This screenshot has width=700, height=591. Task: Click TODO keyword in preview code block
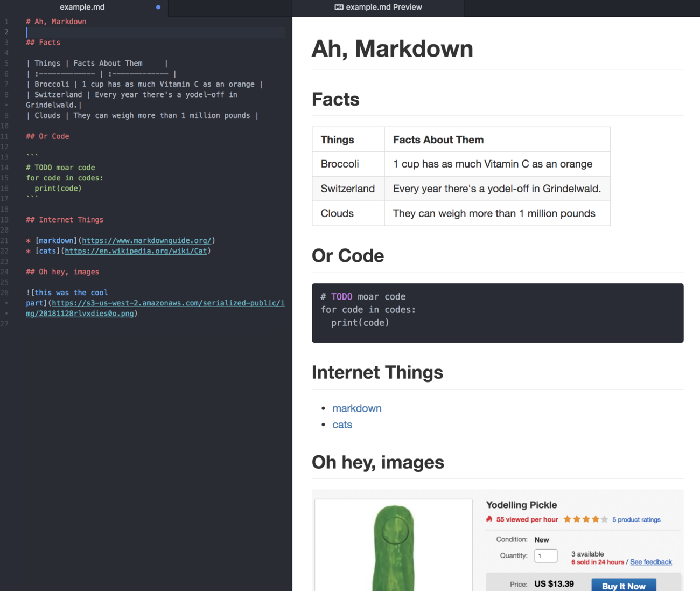[x=342, y=297]
